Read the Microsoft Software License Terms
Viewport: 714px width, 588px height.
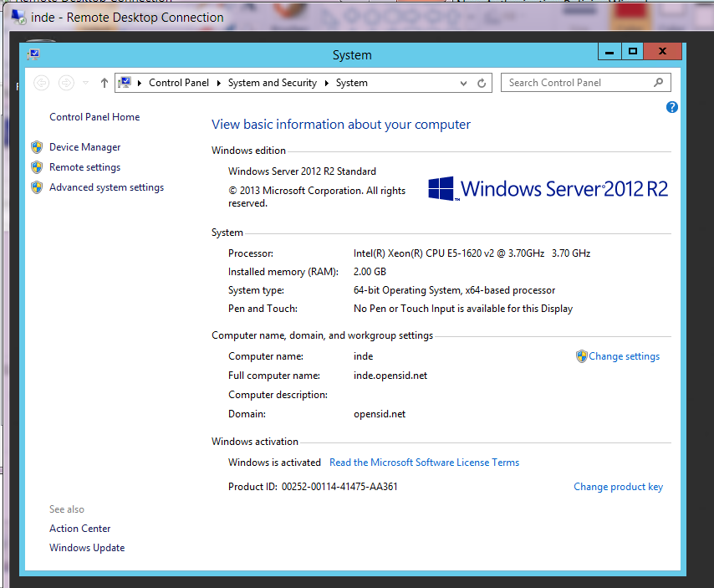tap(424, 463)
